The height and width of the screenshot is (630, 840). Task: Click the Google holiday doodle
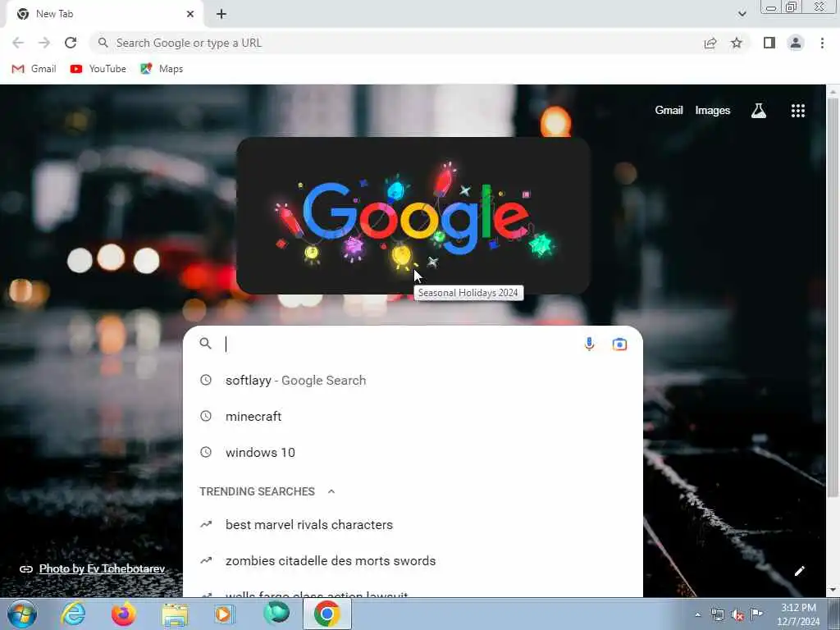coord(413,216)
